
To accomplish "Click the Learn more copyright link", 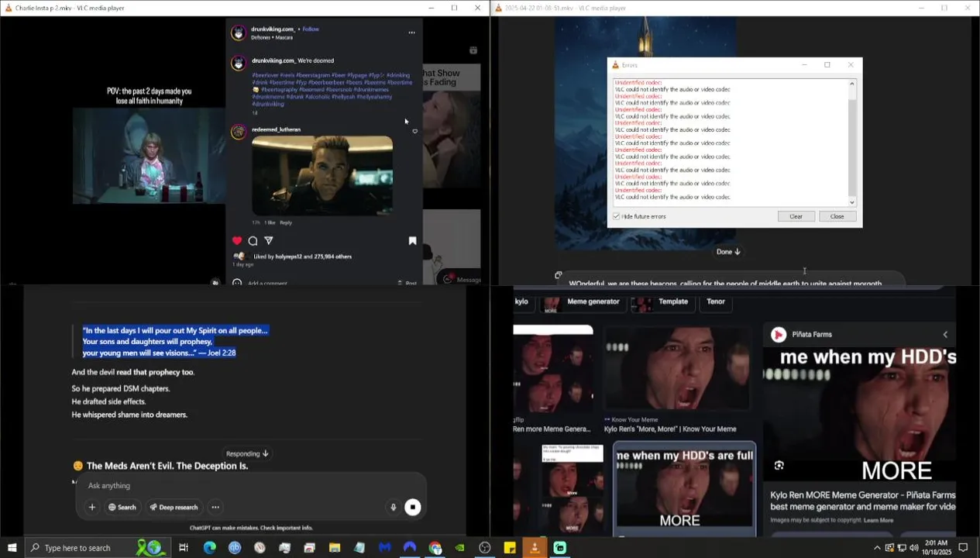I will point(879,520).
